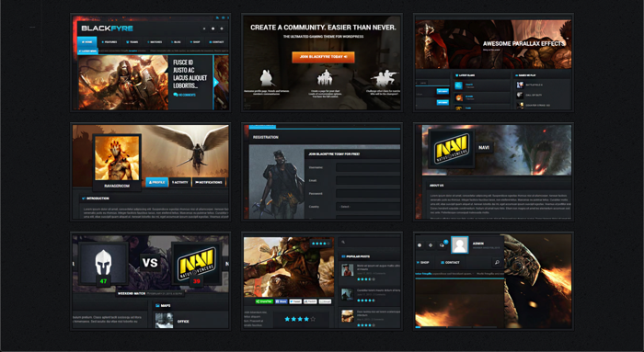Viewport: 644px width, 352px height.
Task: Click the admin avatar placeholder icon
Action: [x=460, y=245]
